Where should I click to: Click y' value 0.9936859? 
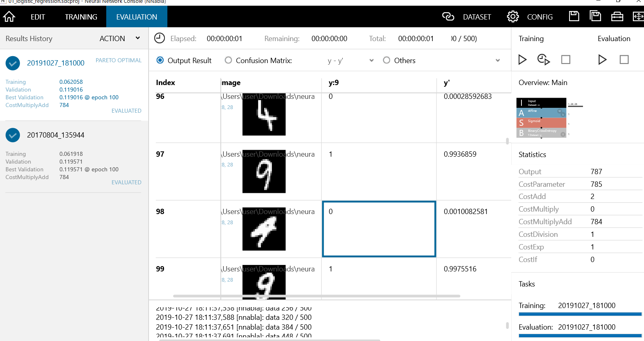pyautogui.click(x=460, y=154)
